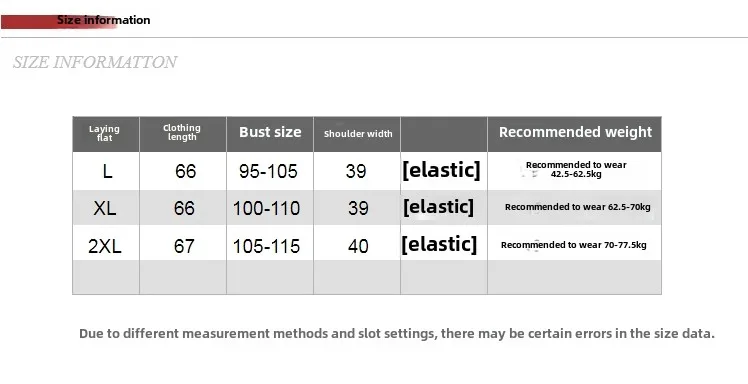The width and height of the screenshot is (748, 384).
Task: Click the 40 shoulder width cell
Action: [358, 246]
